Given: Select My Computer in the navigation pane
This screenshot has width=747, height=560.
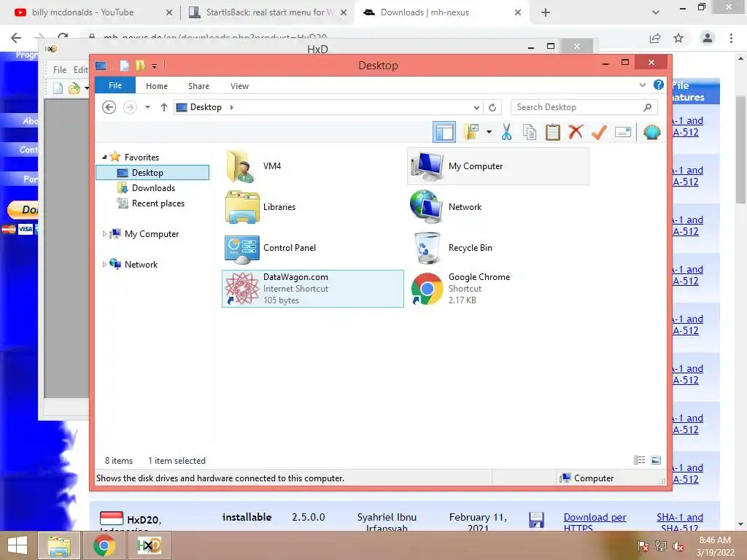Looking at the screenshot, I should click(152, 234).
